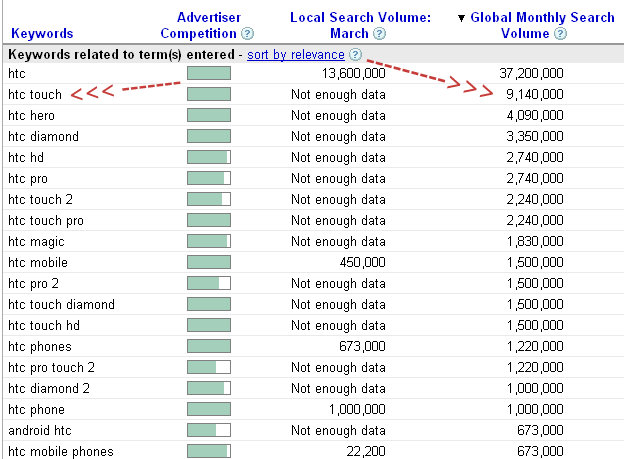Click global volume 9,140,000
624x459 pixels.
point(534,94)
